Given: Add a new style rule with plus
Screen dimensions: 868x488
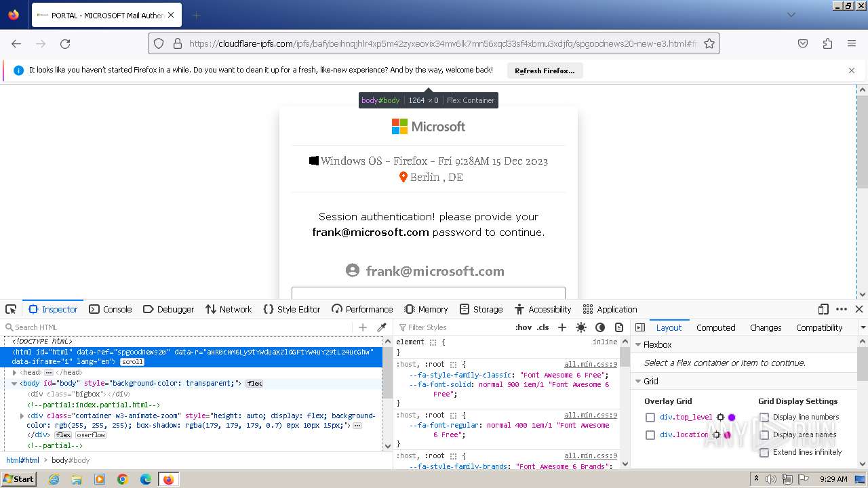Looking at the screenshot, I should point(562,327).
